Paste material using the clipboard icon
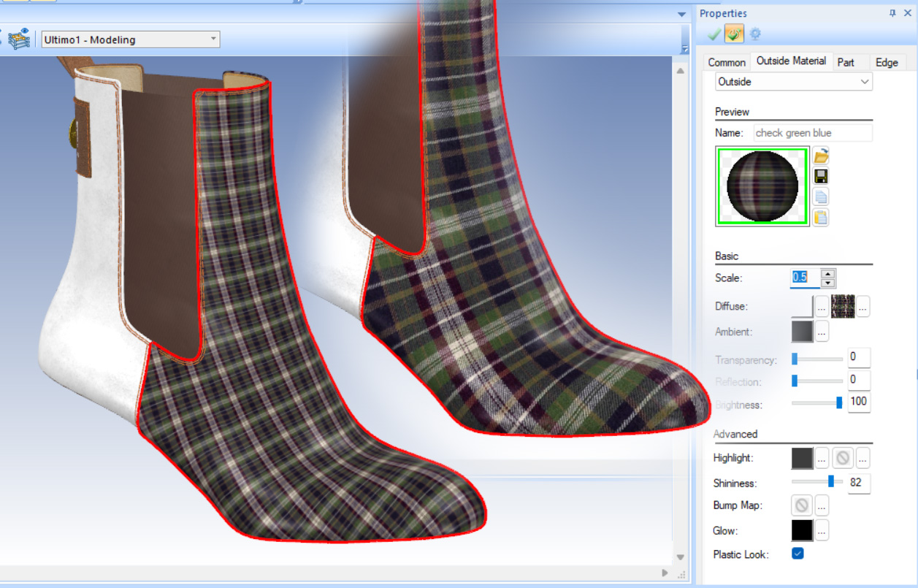This screenshot has height=588, width=918. click(821, 217)
